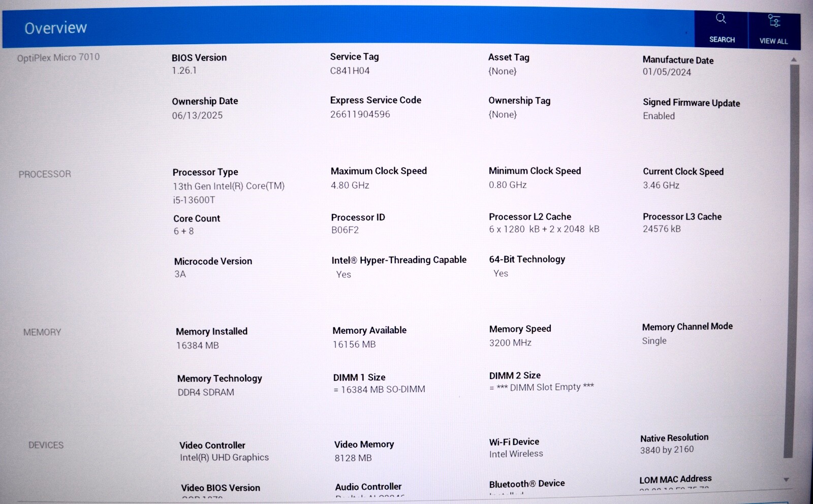Select the Bluetooth Device label

[527, 484]
